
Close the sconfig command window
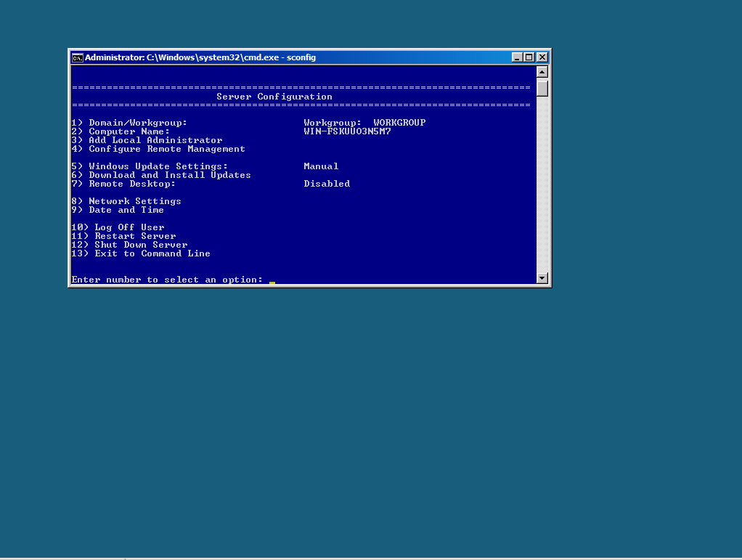click(x=542, y=57)
